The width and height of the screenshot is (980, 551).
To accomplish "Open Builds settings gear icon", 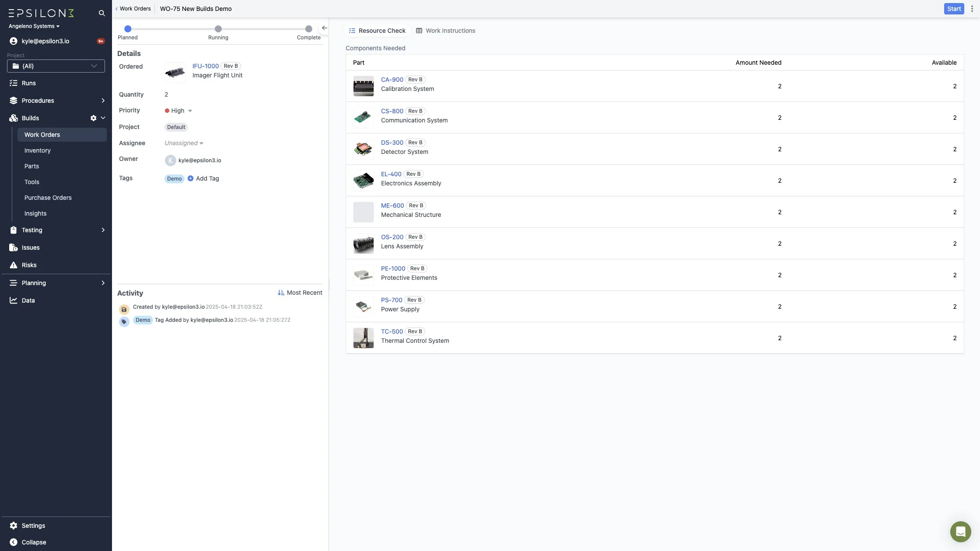I will click(x=93, y=118).
